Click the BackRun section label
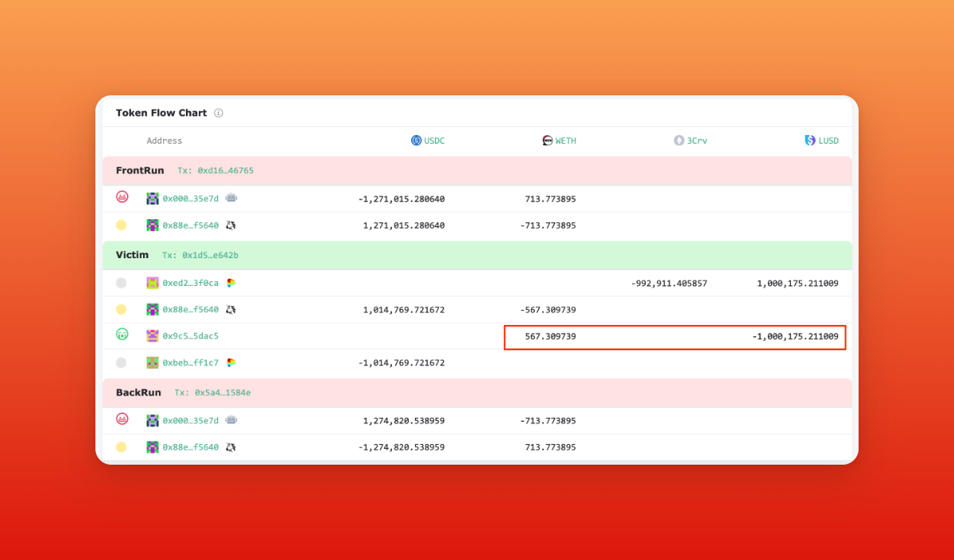 pos(138,392)
